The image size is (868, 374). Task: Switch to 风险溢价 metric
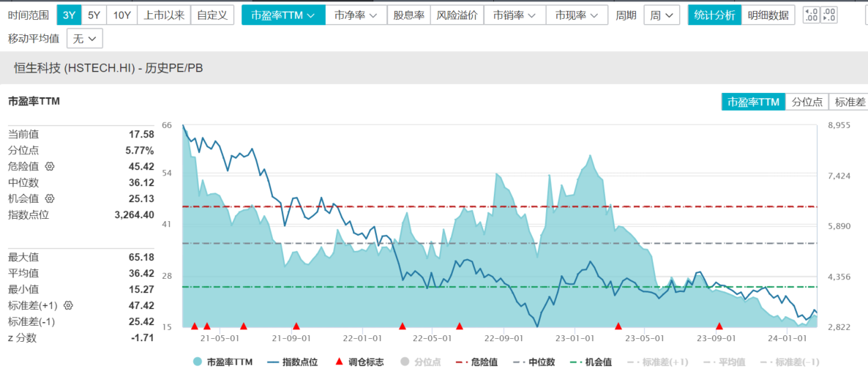457,15
